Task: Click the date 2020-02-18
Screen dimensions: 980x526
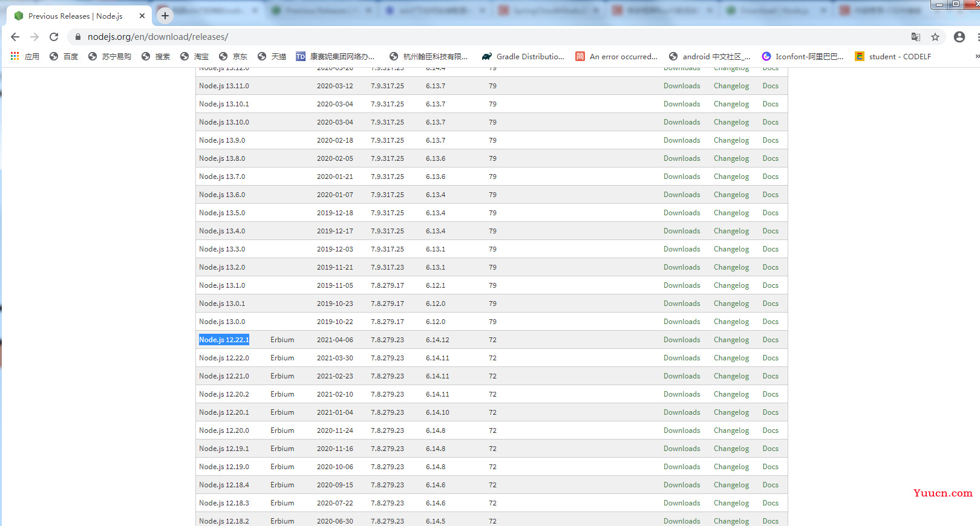Action: tap(335, 140)
